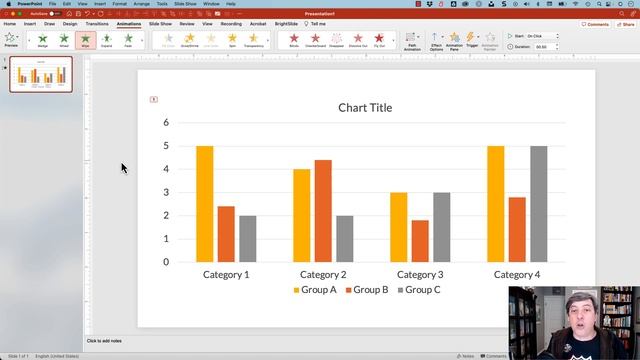640x360 pixels.
Task: Click the Group B legend entry
Action: 367,290
